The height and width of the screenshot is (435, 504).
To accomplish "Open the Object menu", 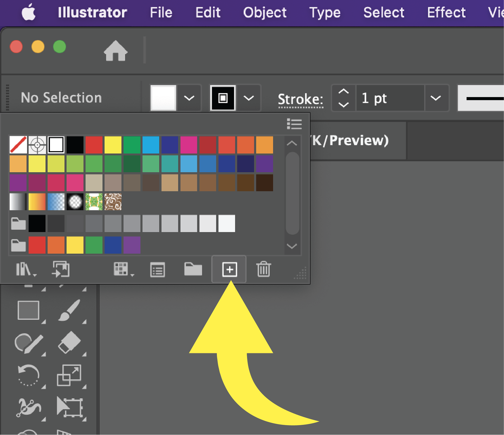I will tap(265, 13).
